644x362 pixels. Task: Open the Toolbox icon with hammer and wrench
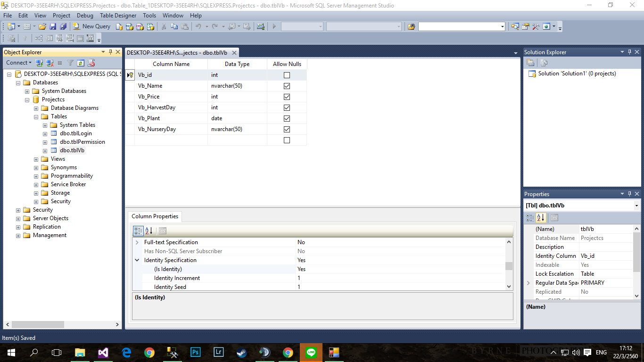pyautogui.click(x=536, y=26)
